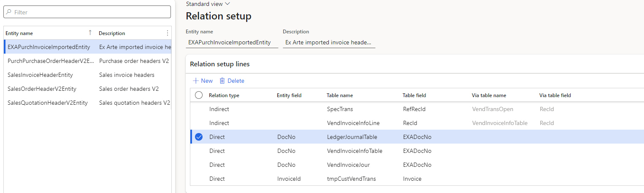The image size is (644, 193).
Task: Type in the Filter search box
Action: (x=91, y=12)
